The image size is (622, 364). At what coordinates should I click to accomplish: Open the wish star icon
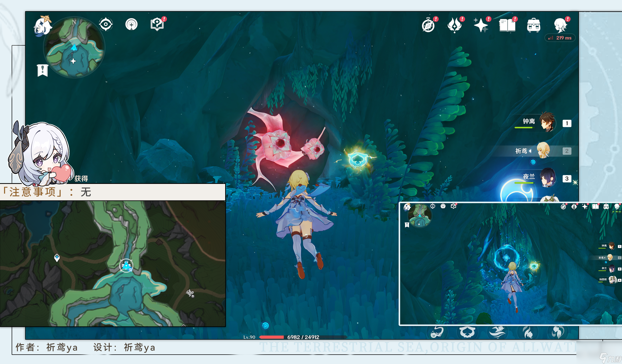(x=481, y=26)
